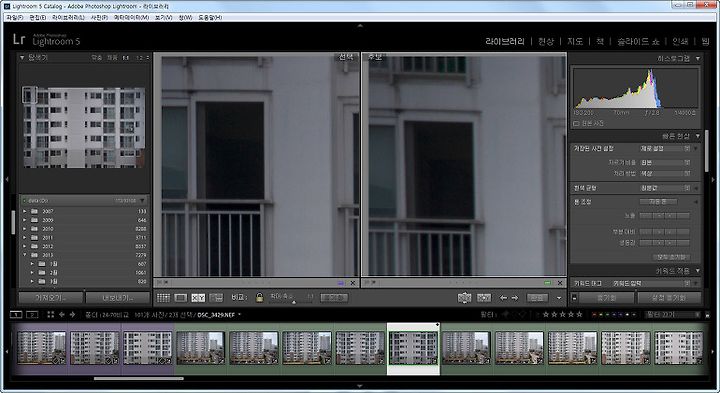Close the Select compare pane with X
This screenshot has width=720, height=393.
click(x=353, y=283)
